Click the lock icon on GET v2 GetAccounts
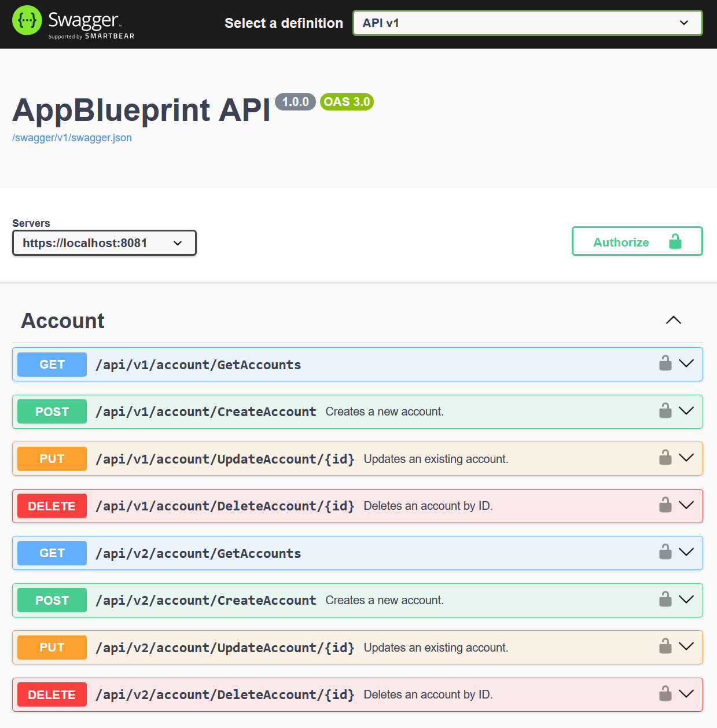This screenshot has width=717, height=728. click(x=665, y=552)
